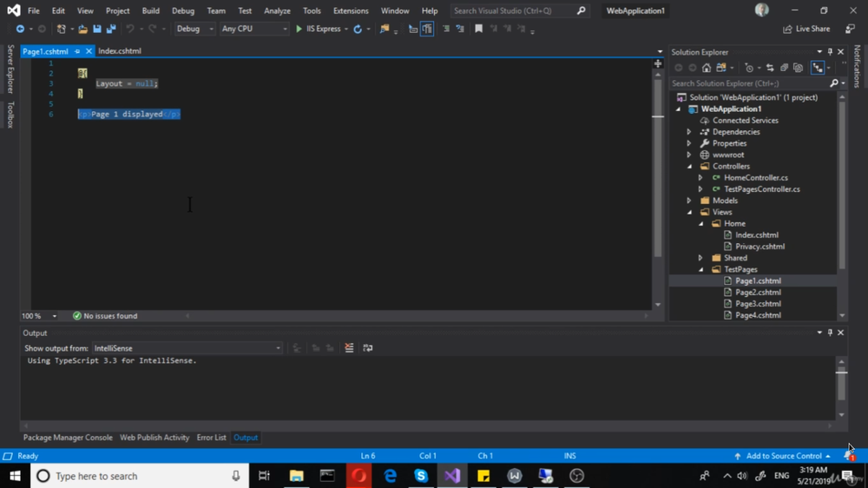Click the Solution Explorer Home icon
The image size is (868, 488).
pos(707,68)
